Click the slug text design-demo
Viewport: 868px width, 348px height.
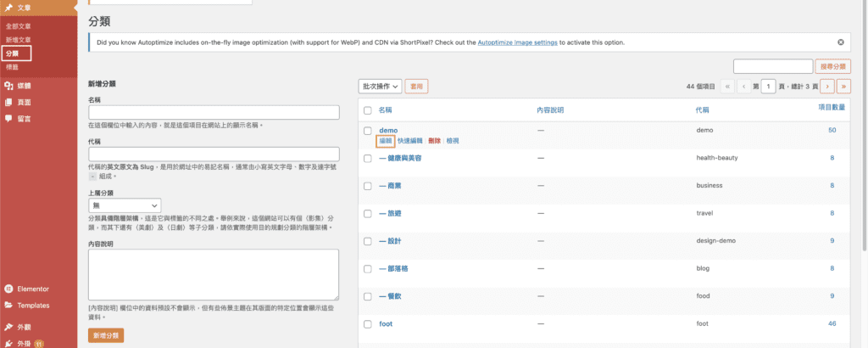coord(715,241)
